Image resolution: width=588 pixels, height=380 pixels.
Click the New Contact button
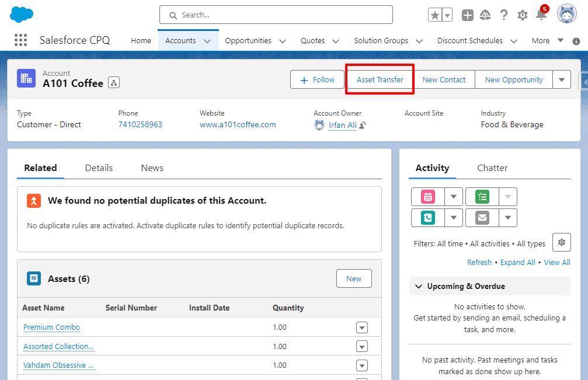click(x=444, y=80)
